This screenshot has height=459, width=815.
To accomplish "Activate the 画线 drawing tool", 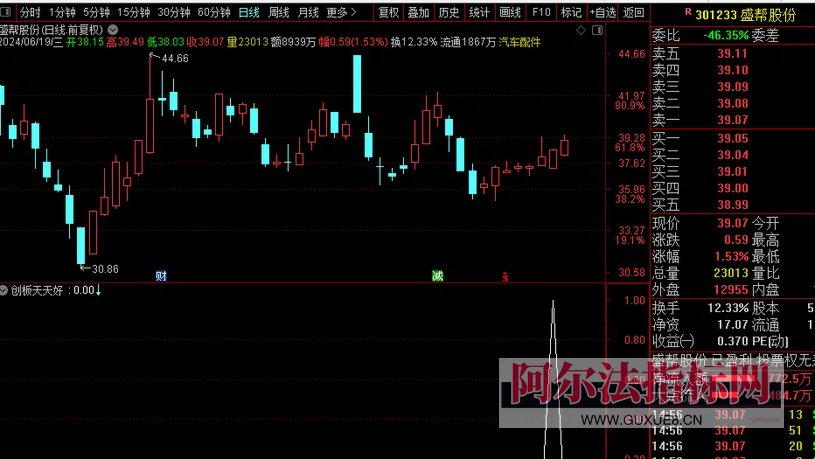I will pyautogui.click(x=510, y=12).
